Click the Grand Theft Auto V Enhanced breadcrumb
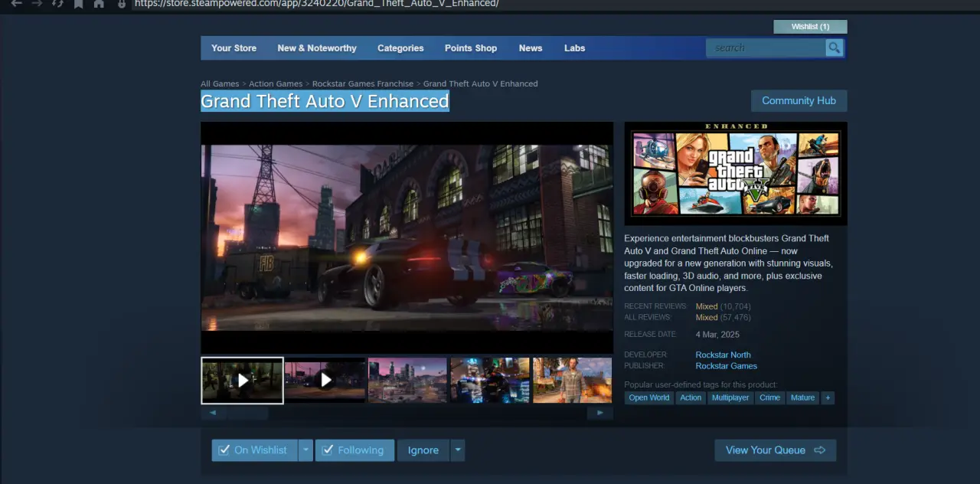The image size is (980, 484). point(481,83)
